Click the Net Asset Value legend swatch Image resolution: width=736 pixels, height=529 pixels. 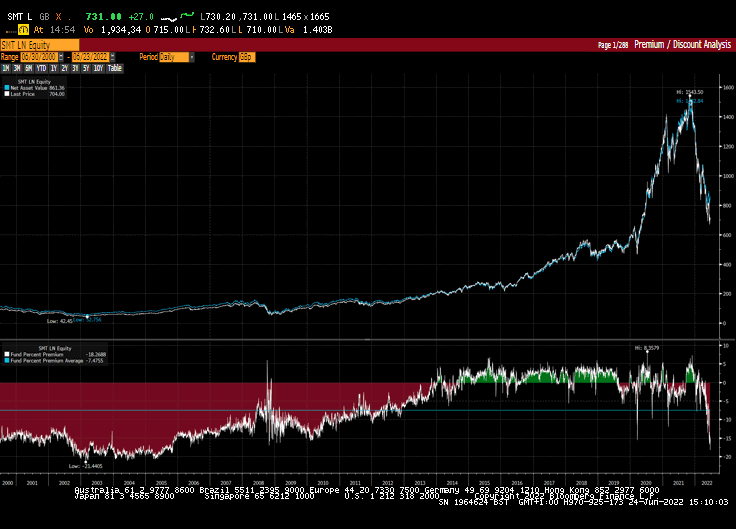pyautogui.click(x=6, y=88)
